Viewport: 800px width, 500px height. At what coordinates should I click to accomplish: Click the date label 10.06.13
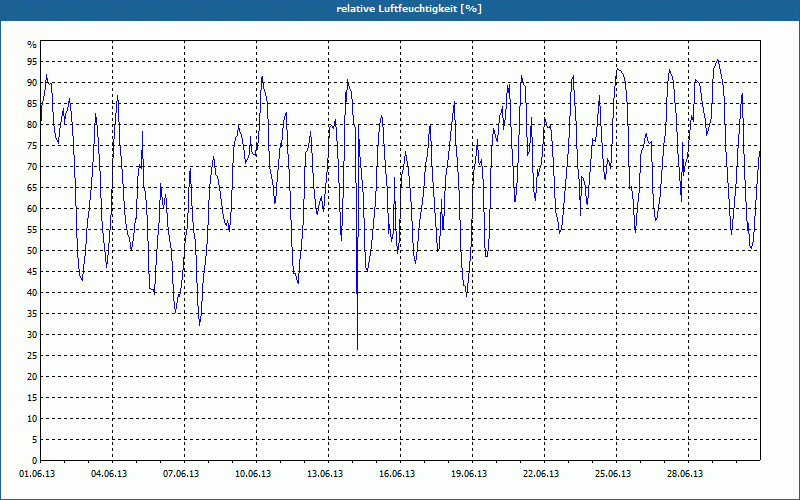click(x=253, y=474)
